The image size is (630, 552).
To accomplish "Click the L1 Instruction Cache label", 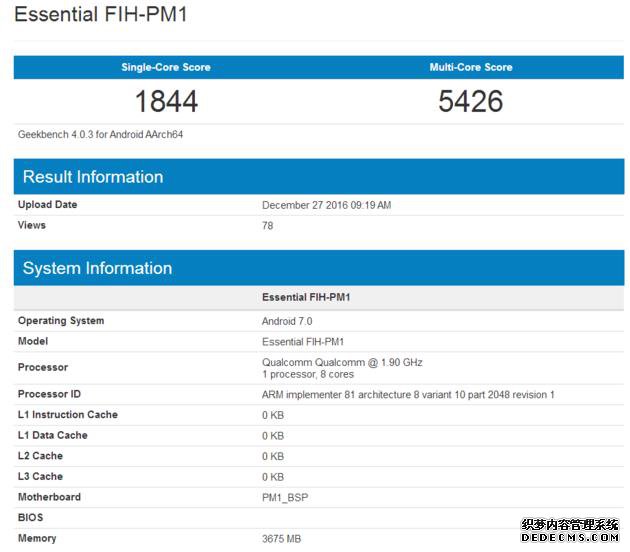I will pos(68,415).
